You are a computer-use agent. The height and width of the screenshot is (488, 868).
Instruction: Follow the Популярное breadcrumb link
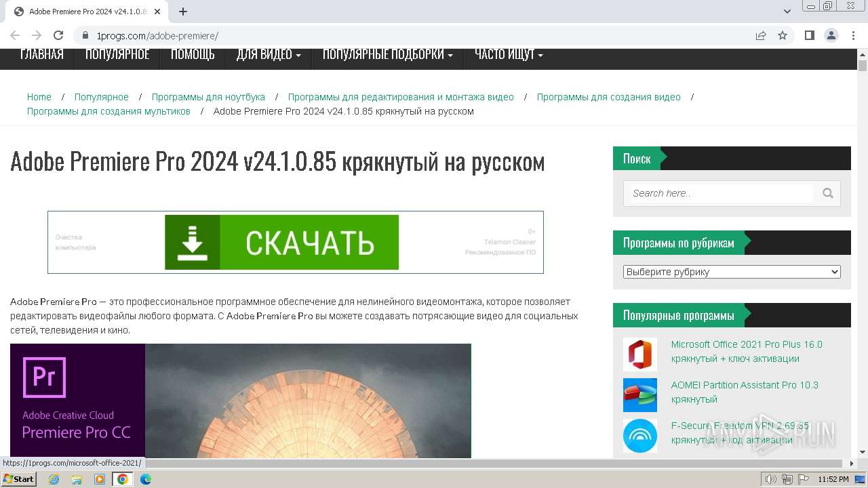(x=102, y=97)
